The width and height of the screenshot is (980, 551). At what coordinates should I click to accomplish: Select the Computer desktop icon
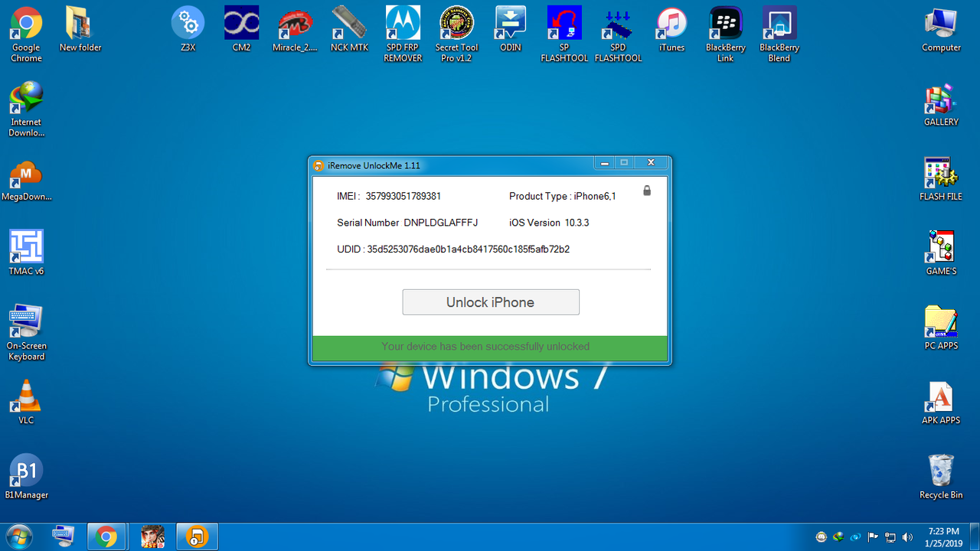[941, 29]
